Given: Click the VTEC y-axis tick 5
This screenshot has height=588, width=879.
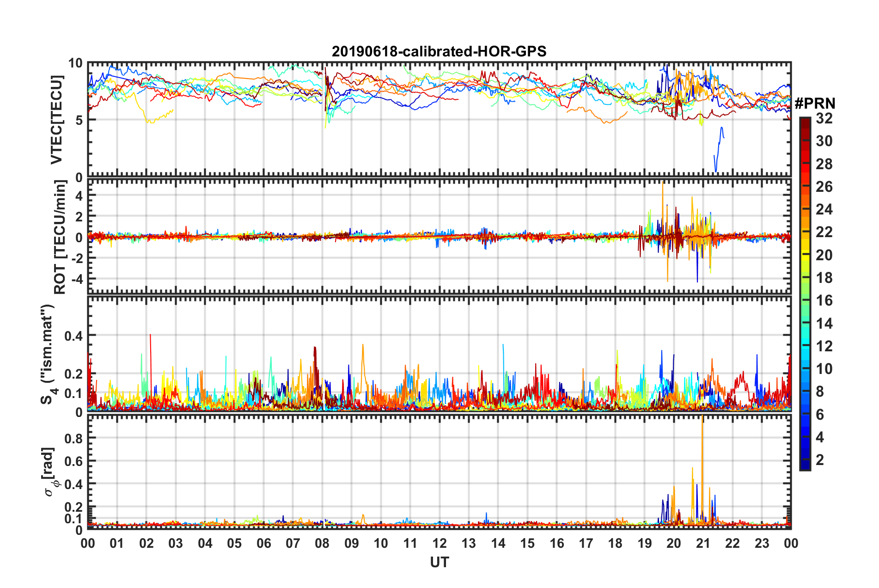Looking at the screenshot, I should [x=79, y=120].
